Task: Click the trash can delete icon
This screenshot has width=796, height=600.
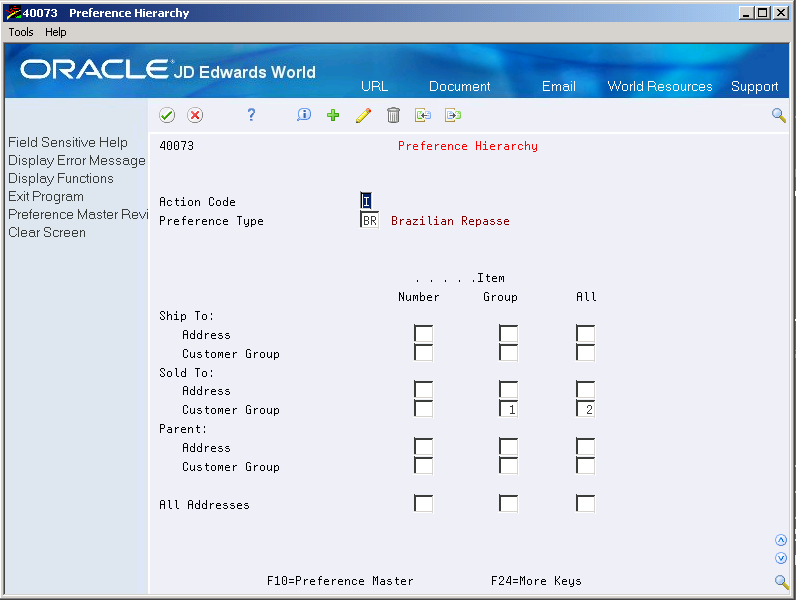Action: pos(393,115)
